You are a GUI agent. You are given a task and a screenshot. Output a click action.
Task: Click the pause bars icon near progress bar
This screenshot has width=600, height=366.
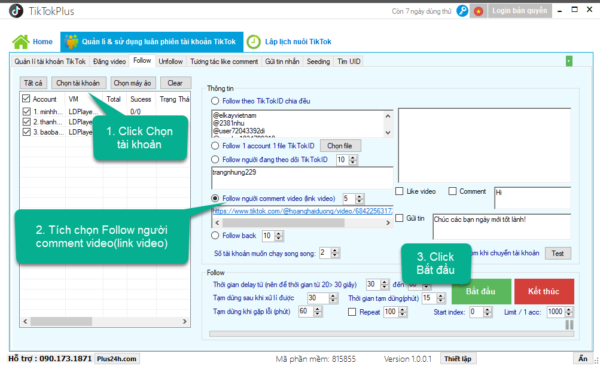point(569,325)
